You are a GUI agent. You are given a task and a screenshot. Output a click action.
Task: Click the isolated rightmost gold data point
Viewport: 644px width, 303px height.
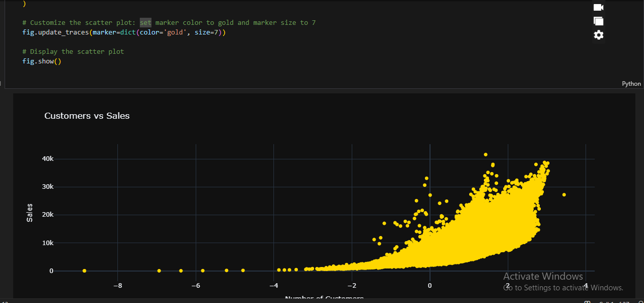pos(564,195)
